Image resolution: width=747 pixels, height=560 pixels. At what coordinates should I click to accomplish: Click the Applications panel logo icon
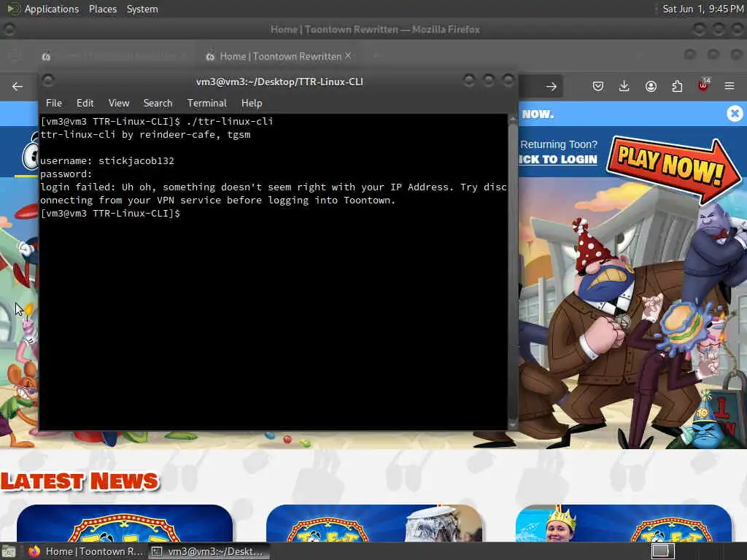(x=13, y=9)
